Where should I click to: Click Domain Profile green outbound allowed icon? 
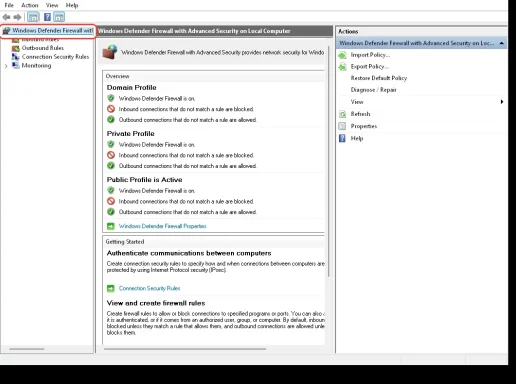click(111, 120)
